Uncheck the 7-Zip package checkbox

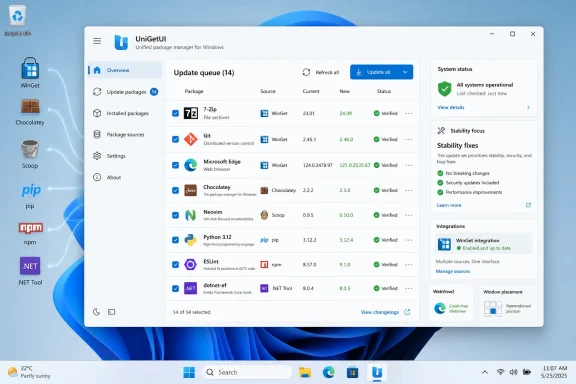176,113
